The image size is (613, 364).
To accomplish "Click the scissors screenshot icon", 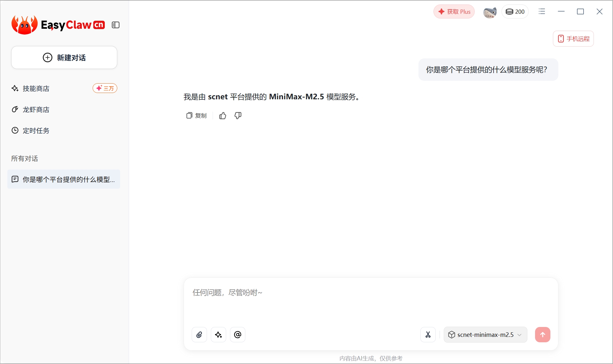I will click(x=428, y=334).
